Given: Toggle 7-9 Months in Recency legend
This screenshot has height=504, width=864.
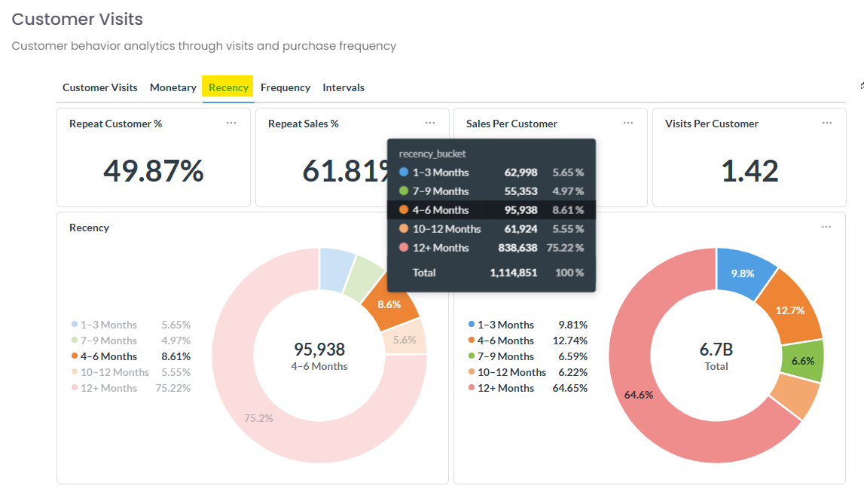Looking at the screenshot, I should (130, 341).
